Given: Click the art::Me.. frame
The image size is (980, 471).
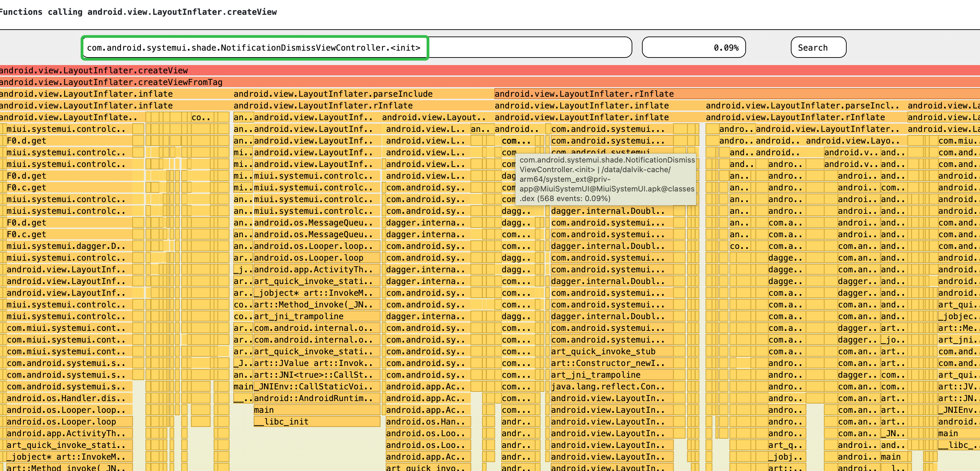Looking at the screenshot, I should tap(959, 328).
